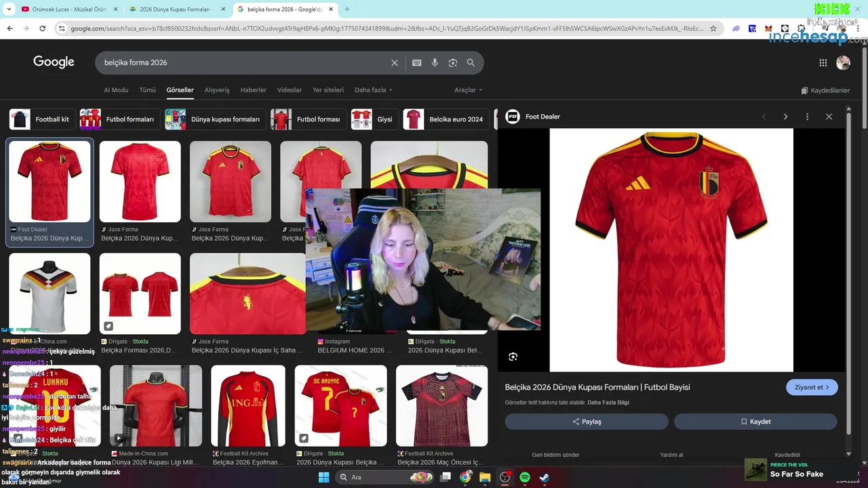Open Kaydedilenler saved items
Viewport: 868px width, 488px height.
click(x=825, y=90)
